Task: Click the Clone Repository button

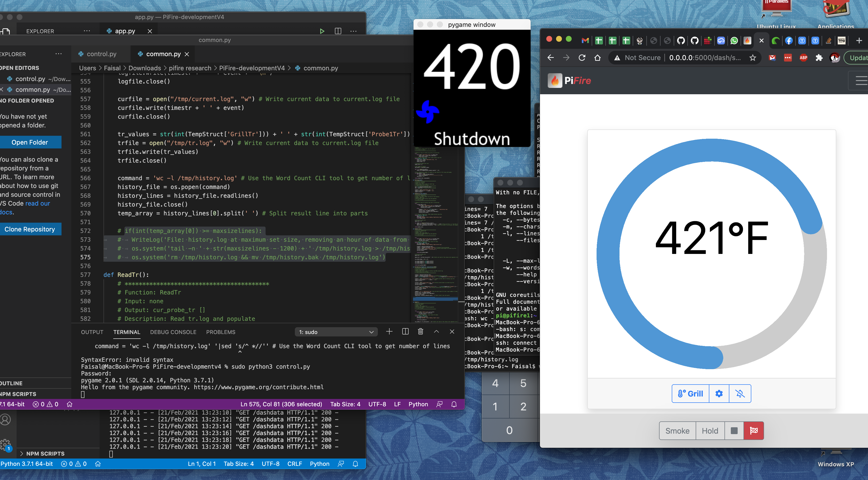Action: point(30,229)
